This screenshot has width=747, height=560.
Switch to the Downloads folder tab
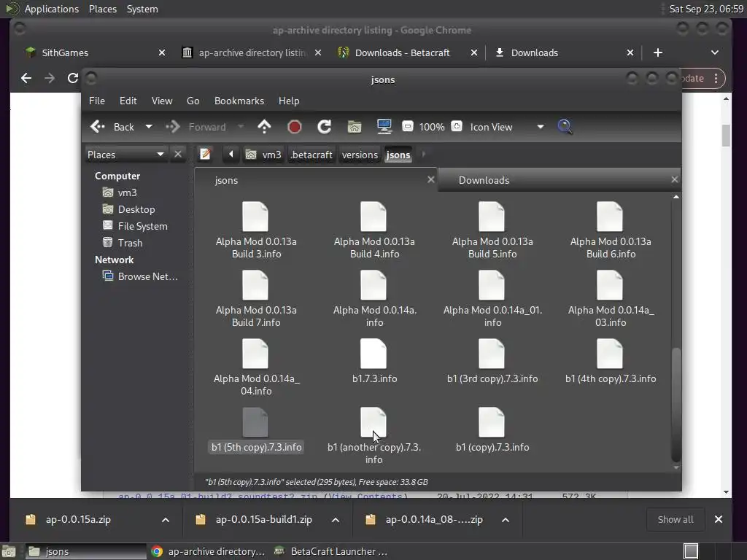tap(484, 181)
